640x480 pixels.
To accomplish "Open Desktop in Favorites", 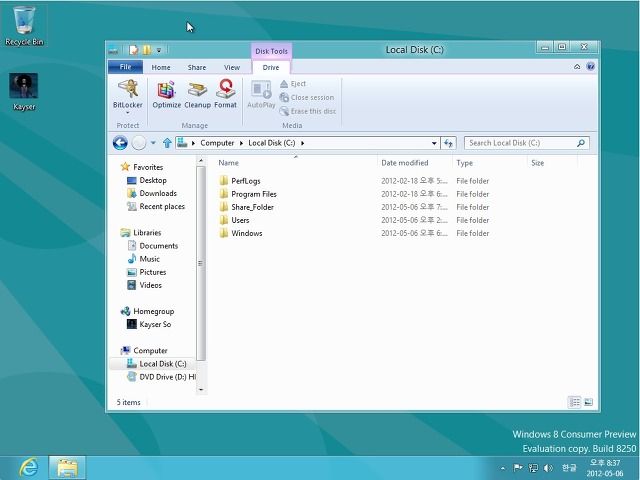I will tap(153, 180).
